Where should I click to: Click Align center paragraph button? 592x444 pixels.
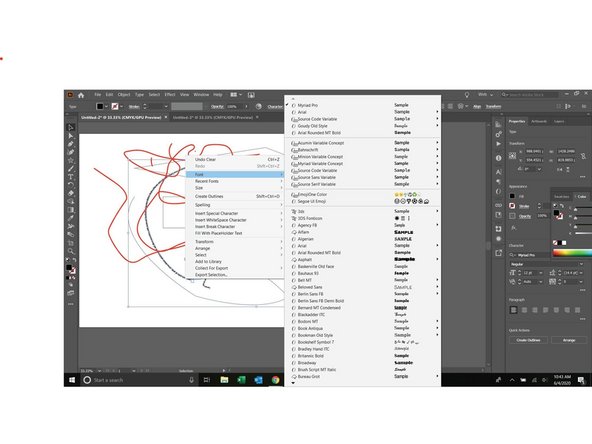click(x=524, y=310)
